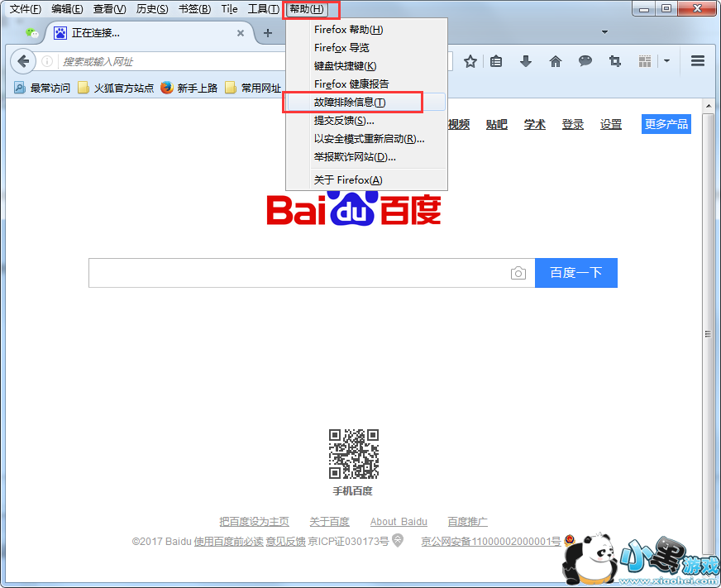Viewport: 721px width, 588px height.
Task: Open the grid tiles toolbar icon
Action: (x=645, y=61)
